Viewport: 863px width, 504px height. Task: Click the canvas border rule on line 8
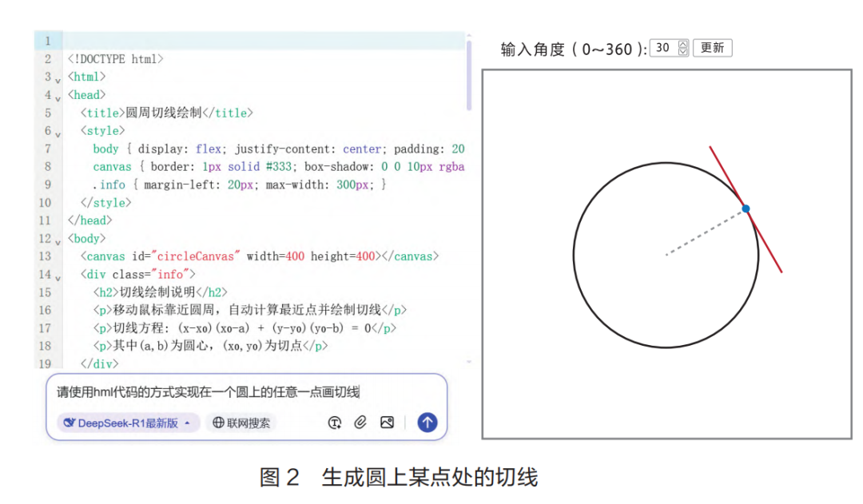(279, 167)
